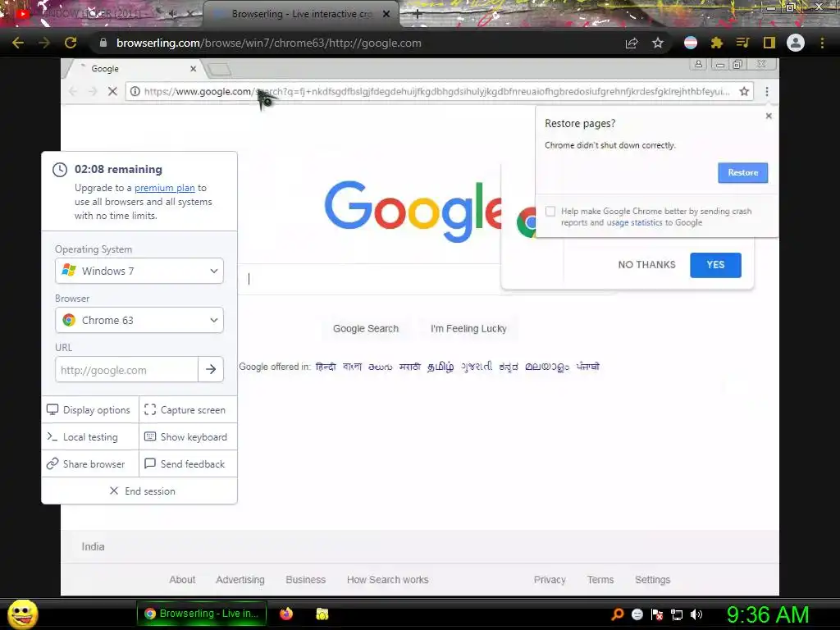The width and height of the screenshot is (840, 630).
Task: Go to URL using Browserling arrow button
Action: click(x=211, y=370)
